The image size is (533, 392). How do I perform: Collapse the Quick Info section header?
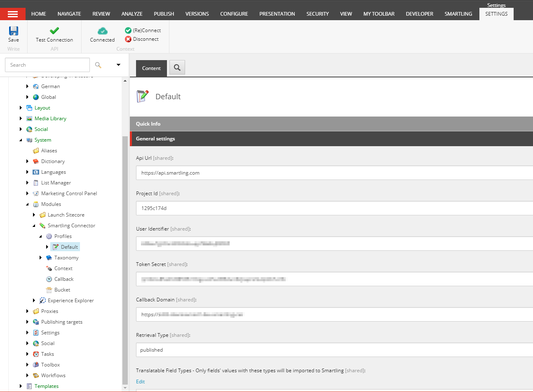pos(331,124)
